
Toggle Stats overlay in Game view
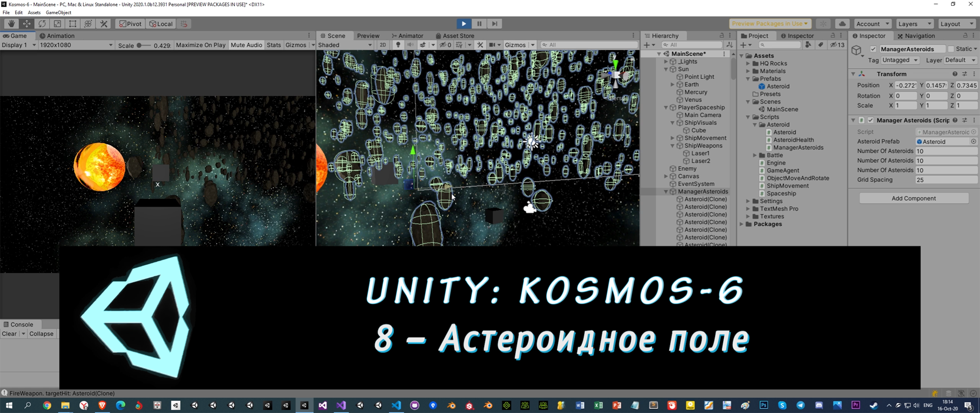pyautogui.click(x=274, y=45)
